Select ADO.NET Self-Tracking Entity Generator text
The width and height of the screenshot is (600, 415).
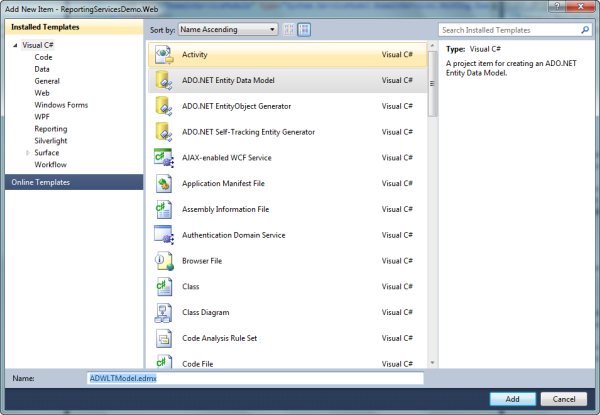click(248, 132)
